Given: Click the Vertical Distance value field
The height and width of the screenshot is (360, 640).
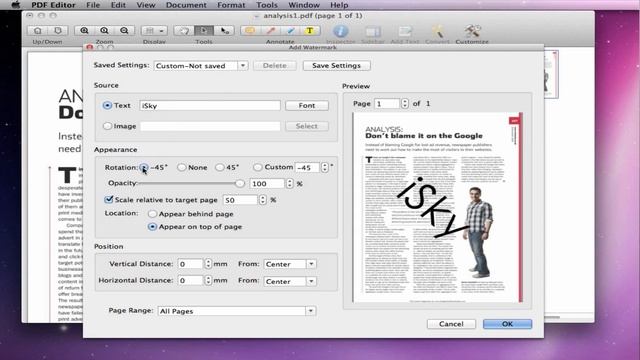Looking at the screenshot, I should click(x=190, y=264).
